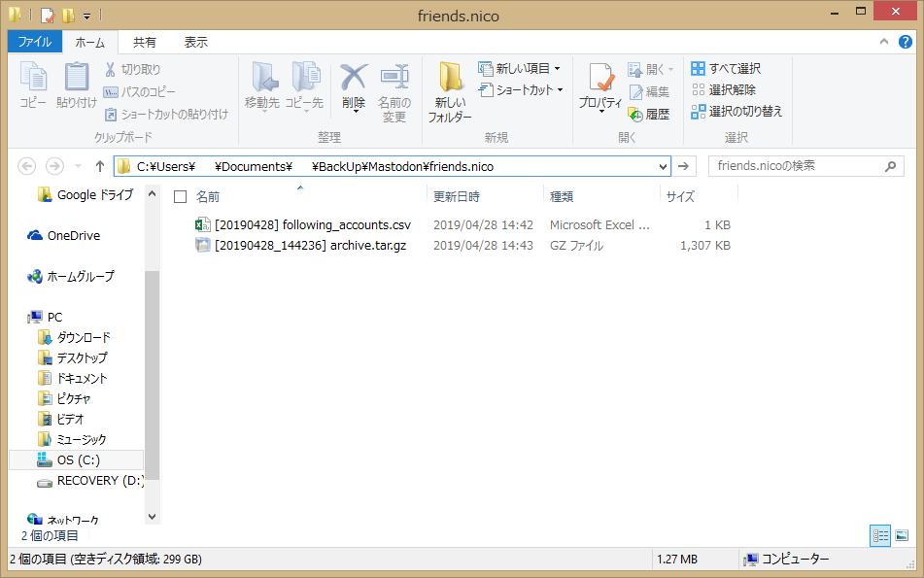Open ホームグループ in the navigation pane

(x=70, y=276)
